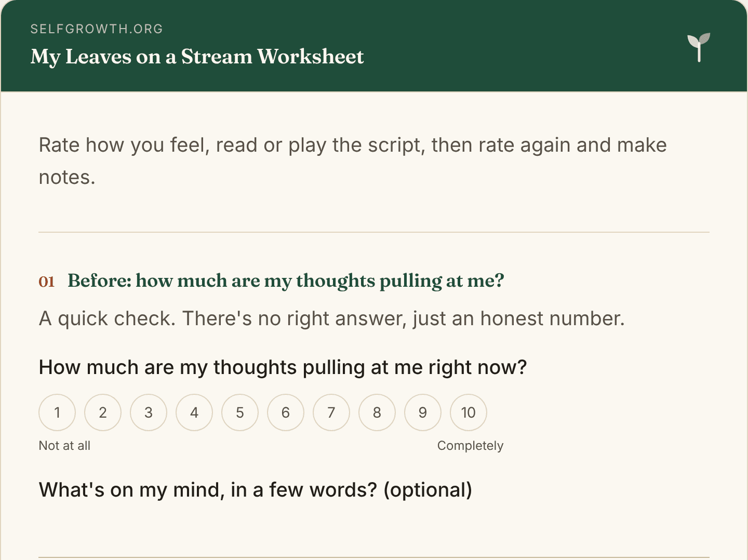This screenshot has width=748, height=560.
Task: Select rating 10 Completely option
Action: pyautogui.click(x=469, y=412)
